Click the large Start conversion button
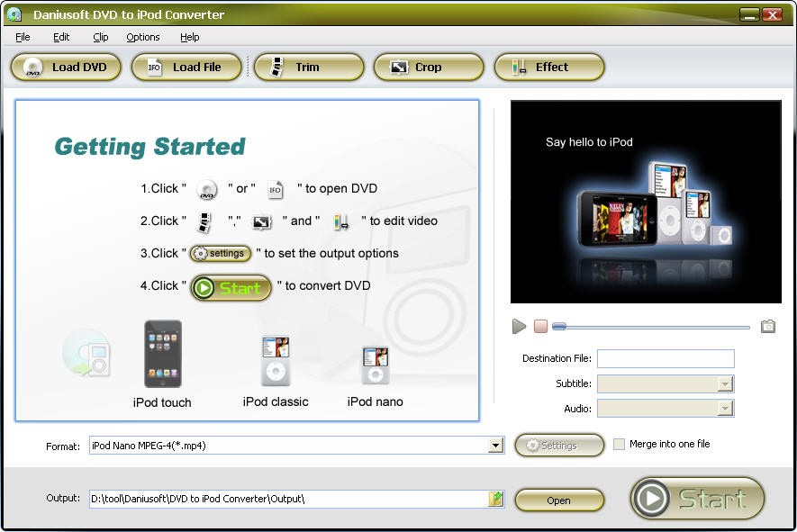 click(x=697, y=499)
